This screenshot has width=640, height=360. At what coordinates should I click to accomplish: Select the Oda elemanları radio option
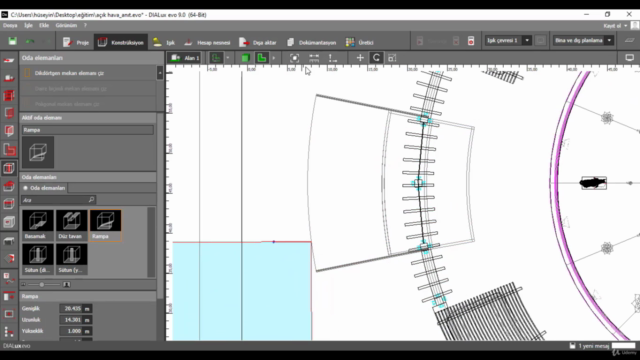click(x=44, y=188)
